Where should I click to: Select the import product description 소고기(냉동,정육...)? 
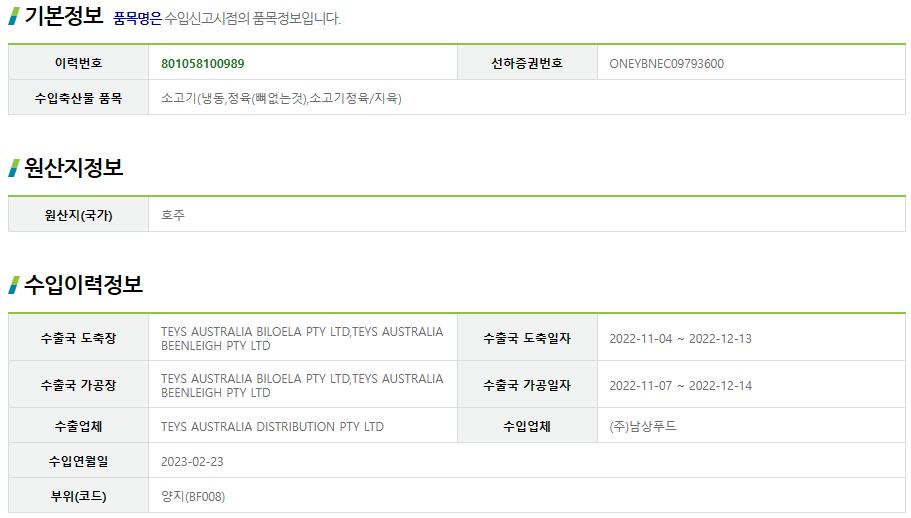[x=281, y=98]
